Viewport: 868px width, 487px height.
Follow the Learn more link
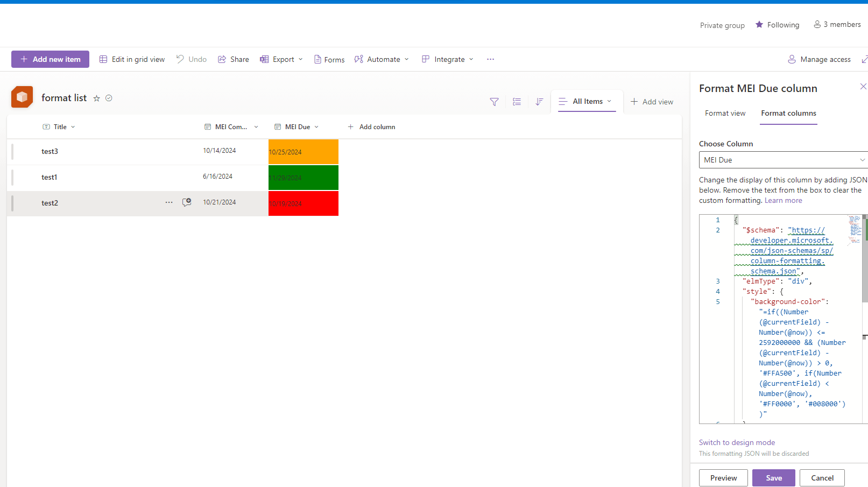[x=783, y=201]
